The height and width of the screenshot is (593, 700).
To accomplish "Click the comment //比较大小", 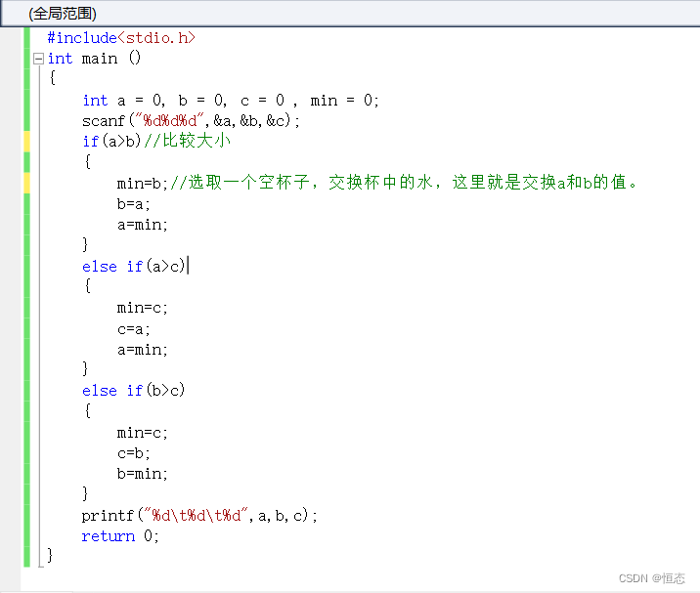I will (187, 141).
